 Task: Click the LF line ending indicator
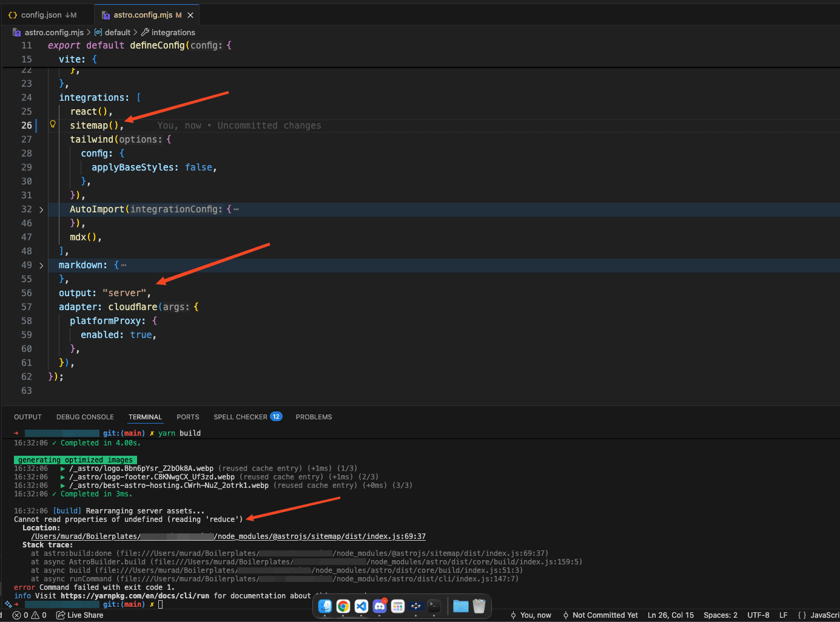783,615
